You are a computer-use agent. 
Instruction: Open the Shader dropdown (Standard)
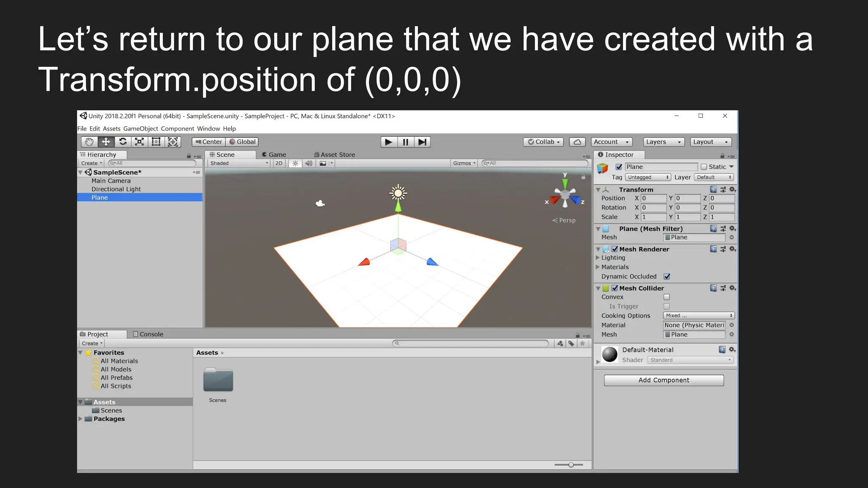tap(690, 360)
